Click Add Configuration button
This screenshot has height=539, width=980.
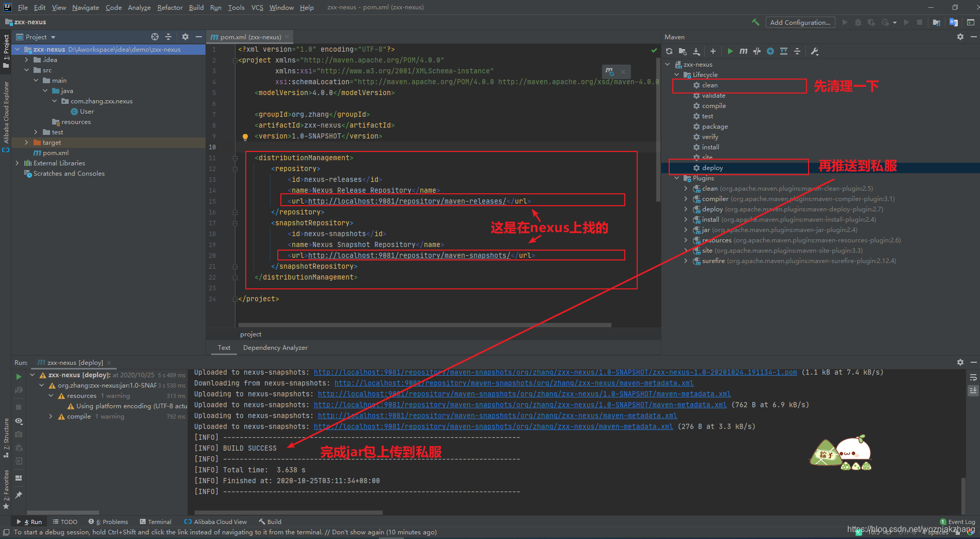coord(800,22)
